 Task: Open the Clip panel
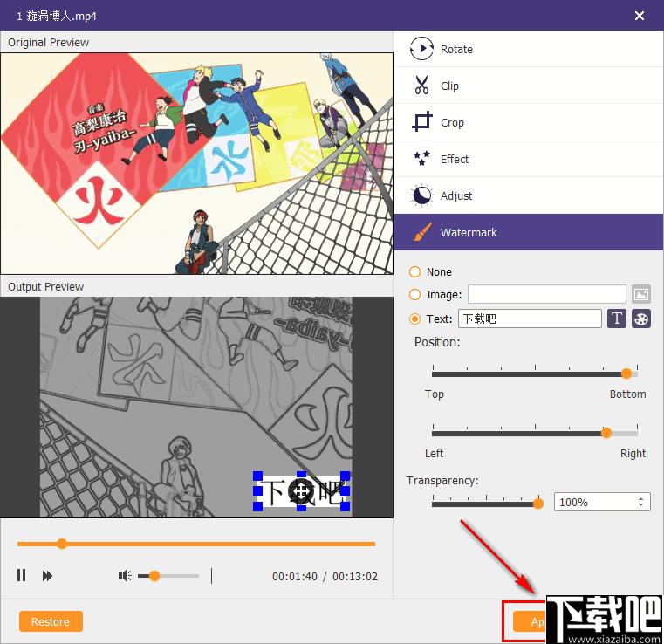pyautogui.click(x=528, y=86)
